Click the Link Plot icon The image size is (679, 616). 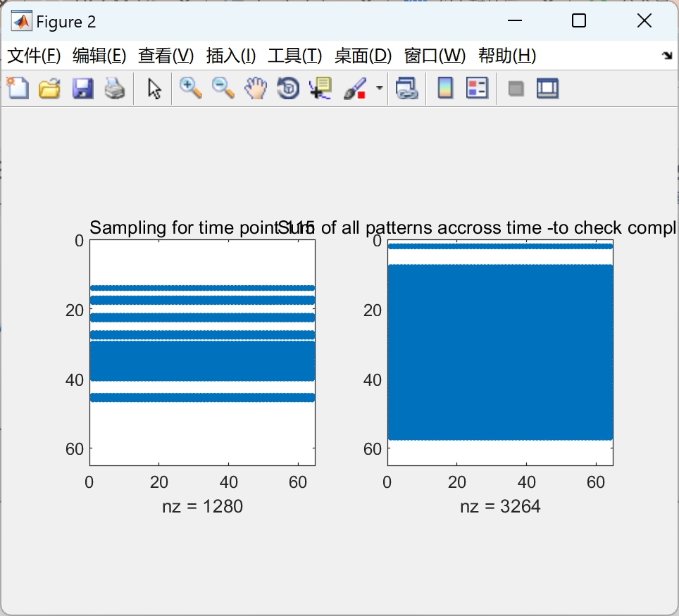[x=406, y=88]
